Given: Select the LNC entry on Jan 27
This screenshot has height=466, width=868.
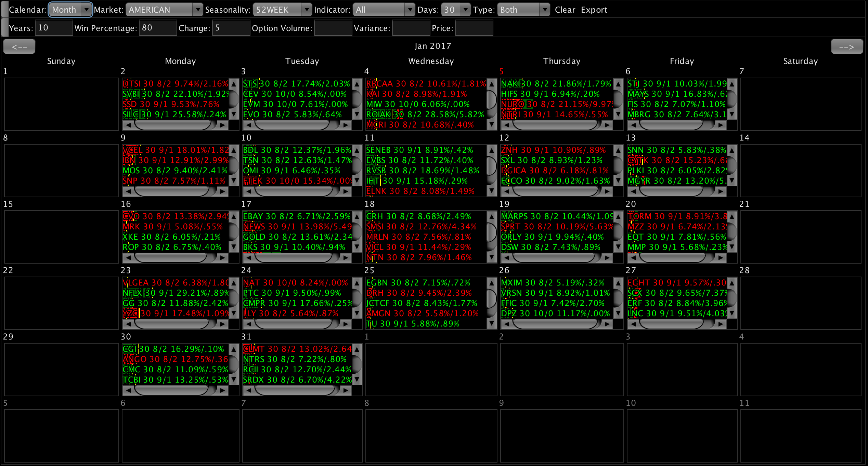Looking at the screenshot, I should (x=677, y=314).
